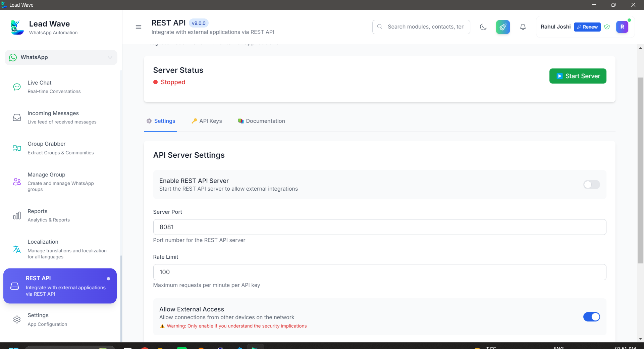This screenshot has height=349, width=644.
Task: Open Reports chart icon
Action: coord(17,215)
